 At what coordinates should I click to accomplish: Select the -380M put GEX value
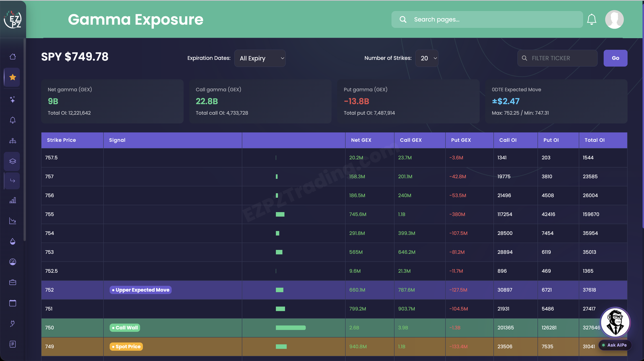tap(457, 214)
